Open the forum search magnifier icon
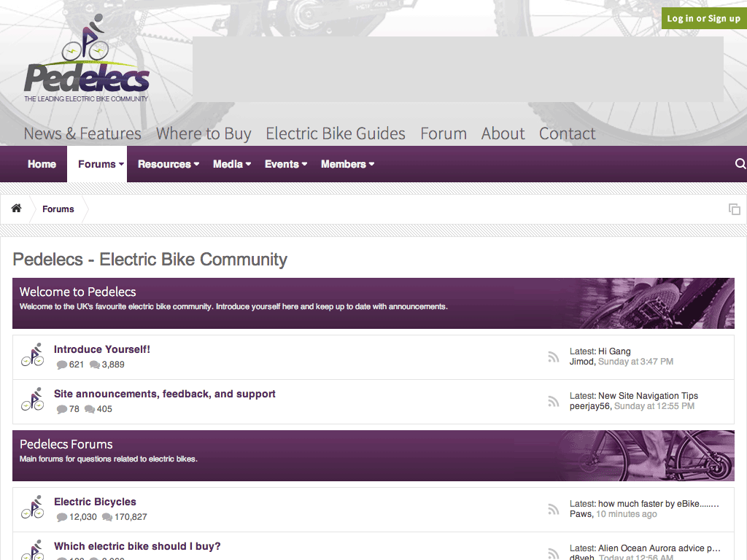 (x=741, y=163)
